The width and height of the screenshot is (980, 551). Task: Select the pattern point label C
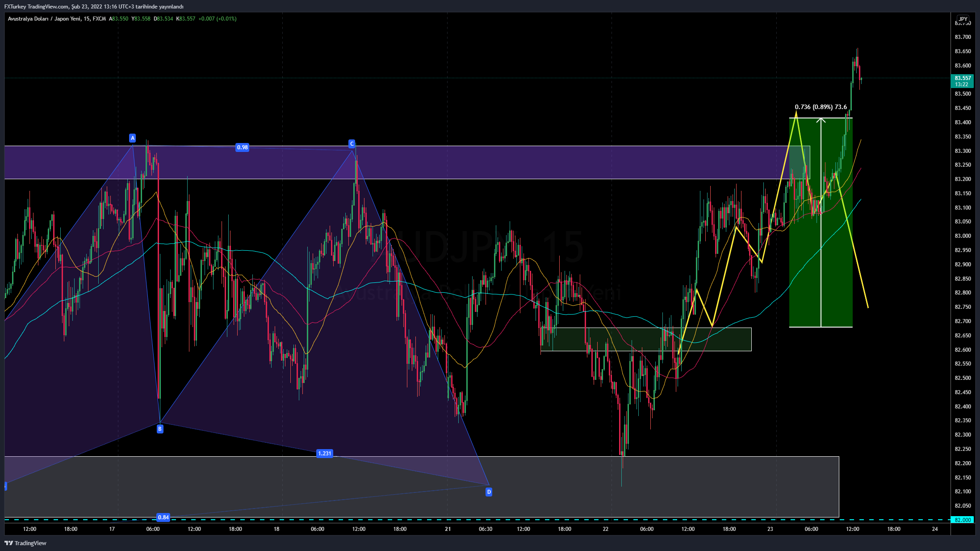coord(352,143)
